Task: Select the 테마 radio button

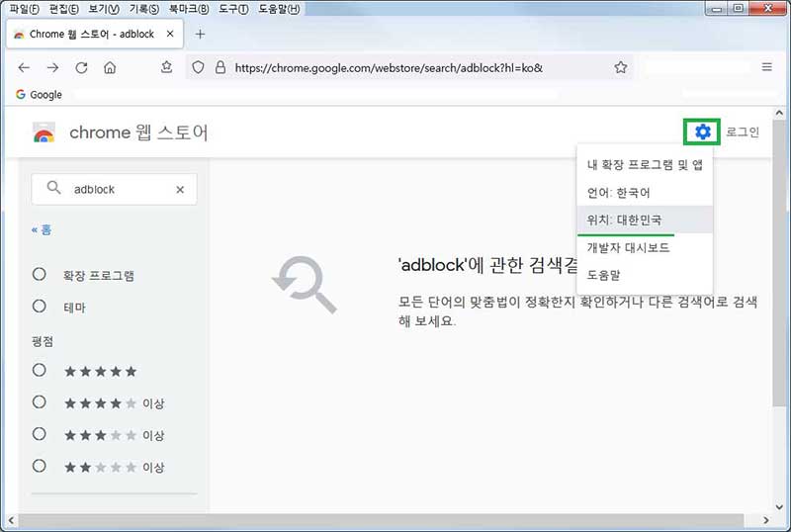Action: click(x=40, y=306)
